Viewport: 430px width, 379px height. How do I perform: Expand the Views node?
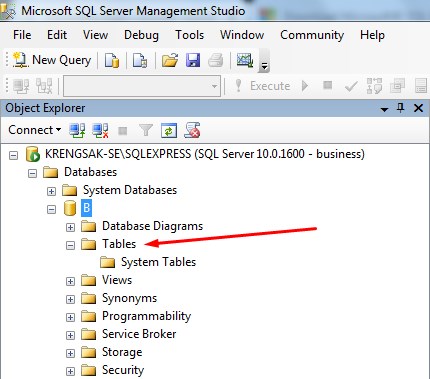coord(70,281)
